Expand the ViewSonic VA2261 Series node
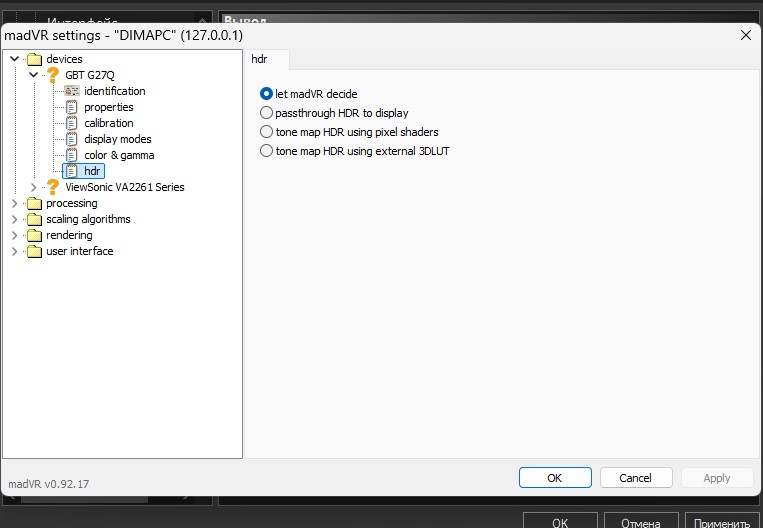 click(x=33, y=187)
